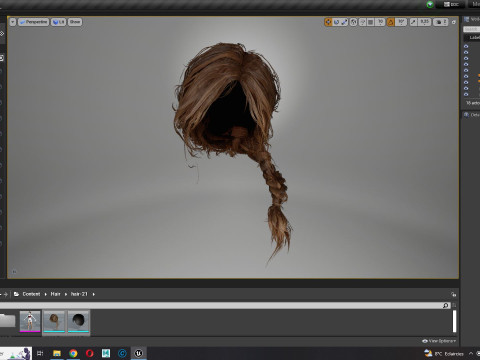Toggle surface snapping icon in viewport toolbar
The width and height of the screenshot is (480, 360).
click(362, 22)
